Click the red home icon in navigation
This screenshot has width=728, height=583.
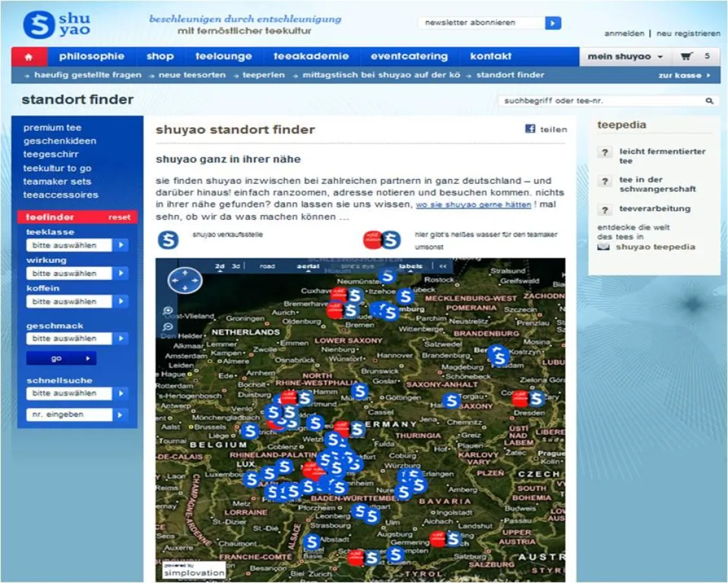[28, 57]
